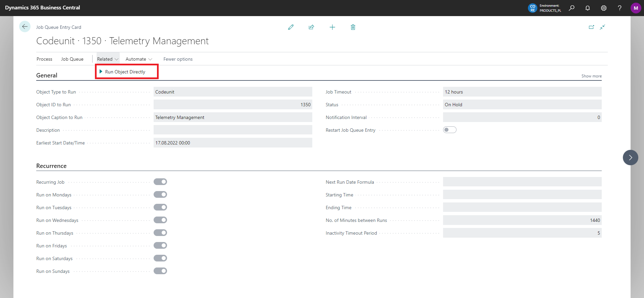Toggle the Recurring Job switch

click(x=160, y=182)
